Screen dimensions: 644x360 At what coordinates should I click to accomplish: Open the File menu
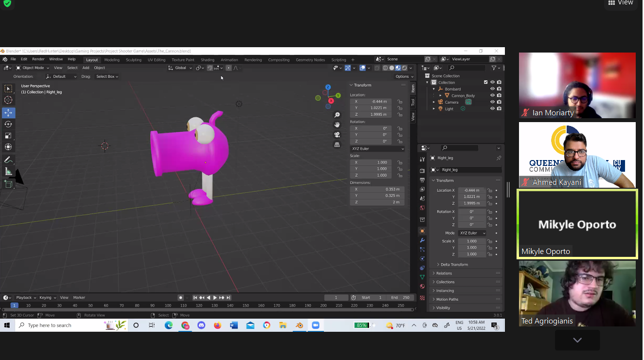click(x=13, y=59)
